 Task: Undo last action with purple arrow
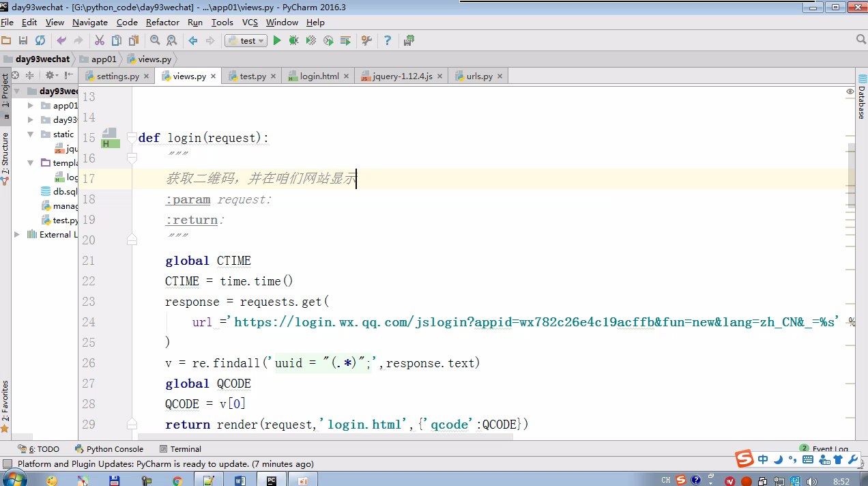click(61, 41)
